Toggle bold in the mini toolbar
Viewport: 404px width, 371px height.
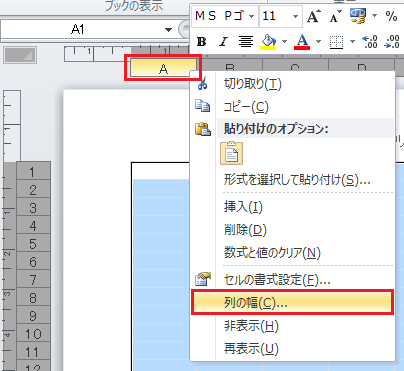201,42
